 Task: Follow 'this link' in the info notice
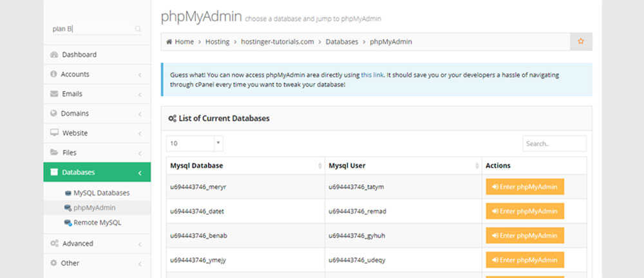pyautogui.click(x=372, y=75)
